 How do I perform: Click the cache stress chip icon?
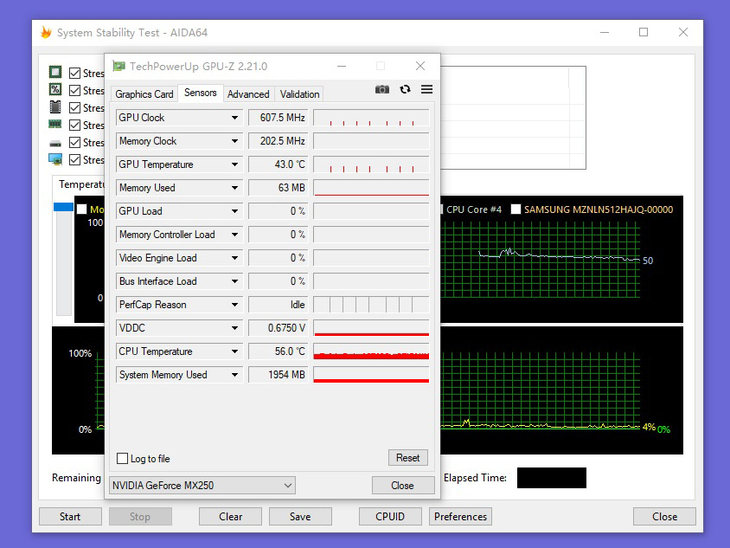coord(55,107)
